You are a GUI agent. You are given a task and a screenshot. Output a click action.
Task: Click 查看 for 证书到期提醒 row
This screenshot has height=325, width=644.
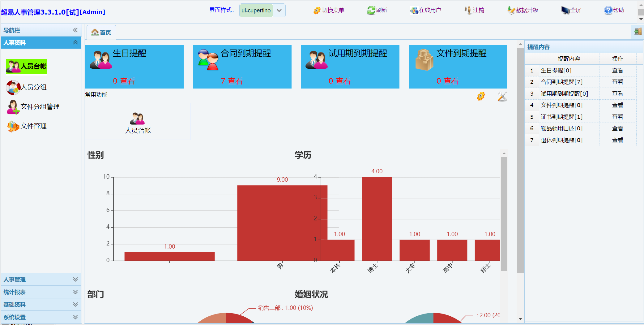pos(617,117)
